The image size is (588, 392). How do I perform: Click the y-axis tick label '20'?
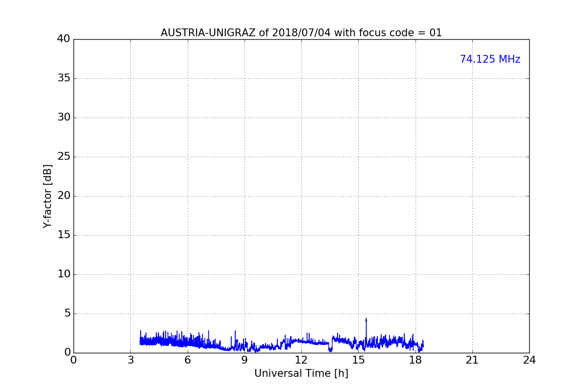point(64,196)
